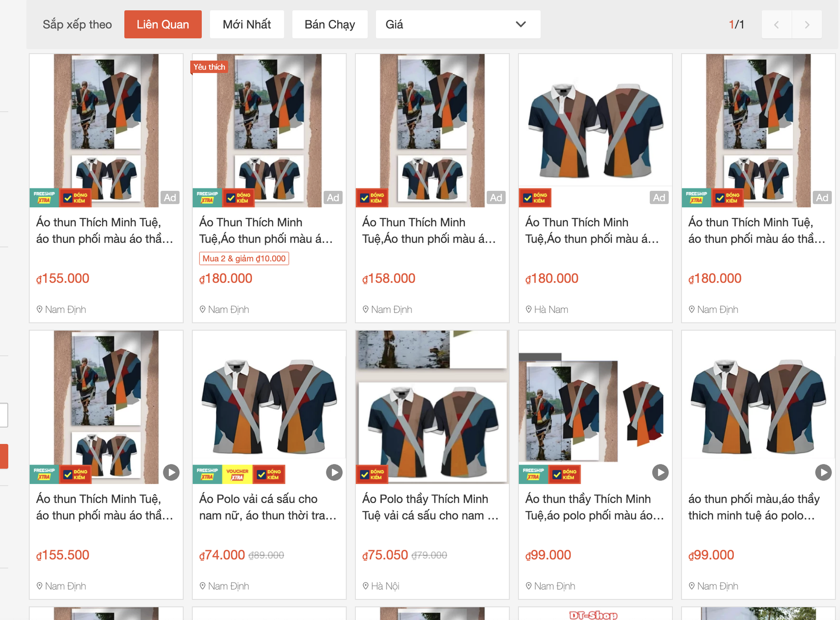
Task: Click Voucher Xtra badge on ₫74.000 polo
Action: (237, 474)
